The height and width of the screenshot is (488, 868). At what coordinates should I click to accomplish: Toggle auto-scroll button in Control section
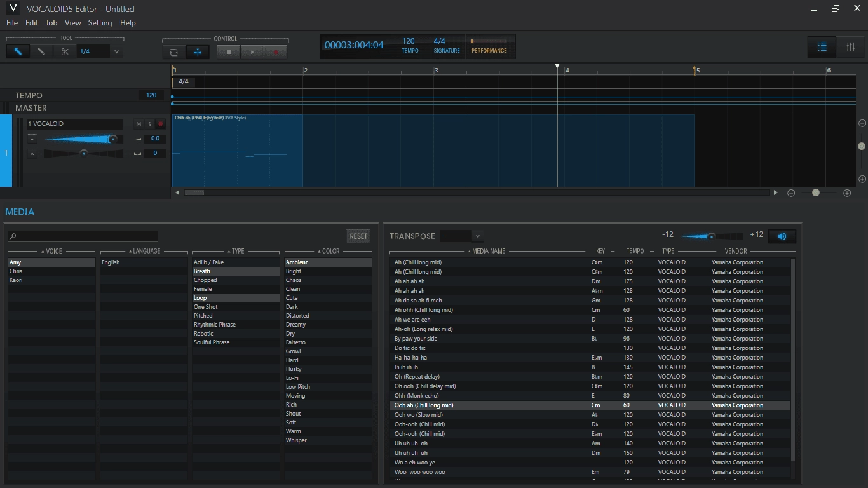198,52
